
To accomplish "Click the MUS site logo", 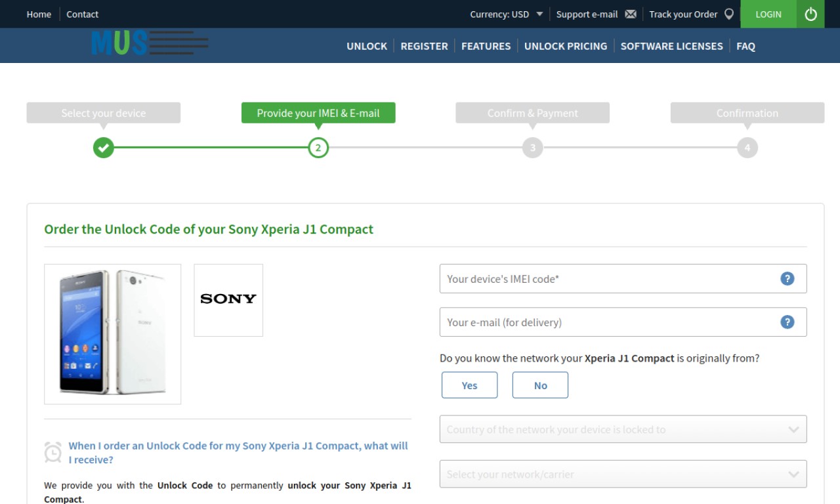I will (150, 43).
